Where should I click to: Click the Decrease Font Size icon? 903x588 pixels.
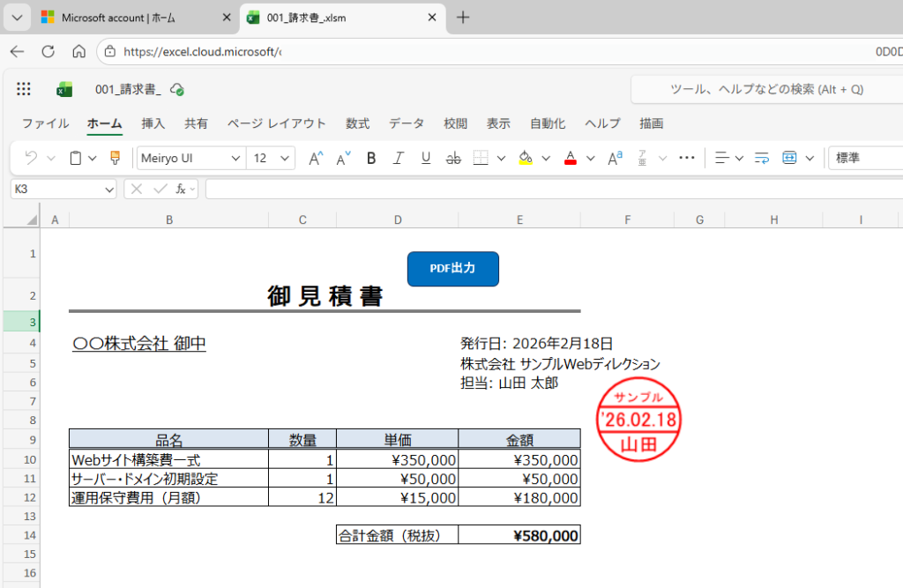pos(343,159)
